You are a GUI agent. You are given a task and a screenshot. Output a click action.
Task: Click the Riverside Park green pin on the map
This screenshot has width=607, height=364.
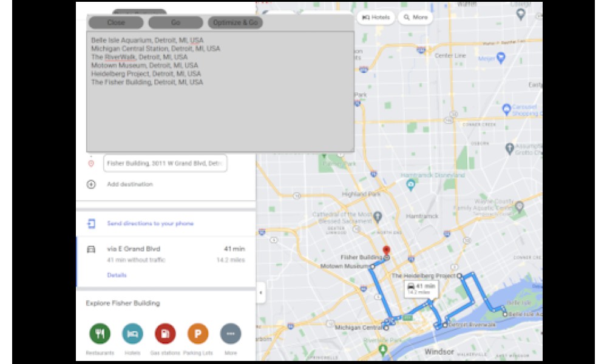[x=383, y=349]
